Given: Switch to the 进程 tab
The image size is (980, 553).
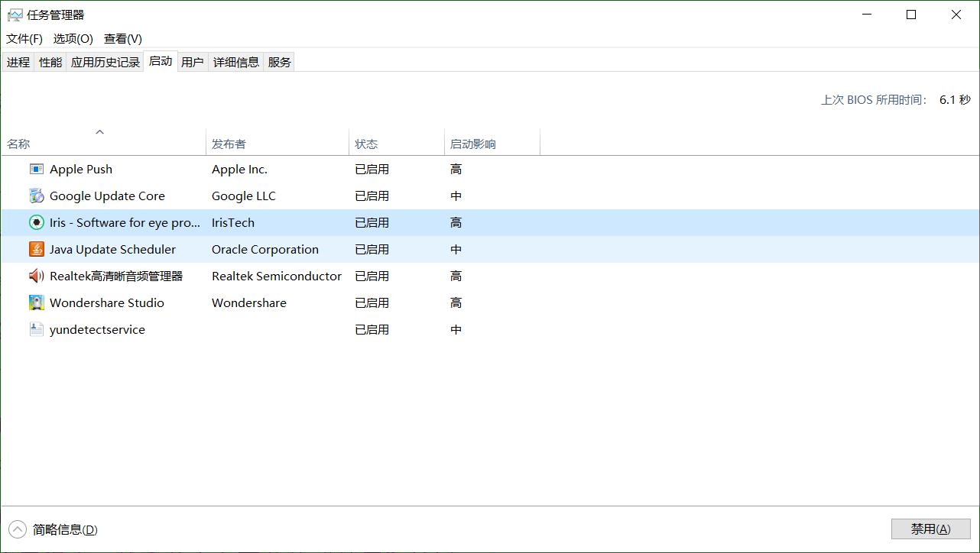Looking at the screenshot, I should (18, 61).
